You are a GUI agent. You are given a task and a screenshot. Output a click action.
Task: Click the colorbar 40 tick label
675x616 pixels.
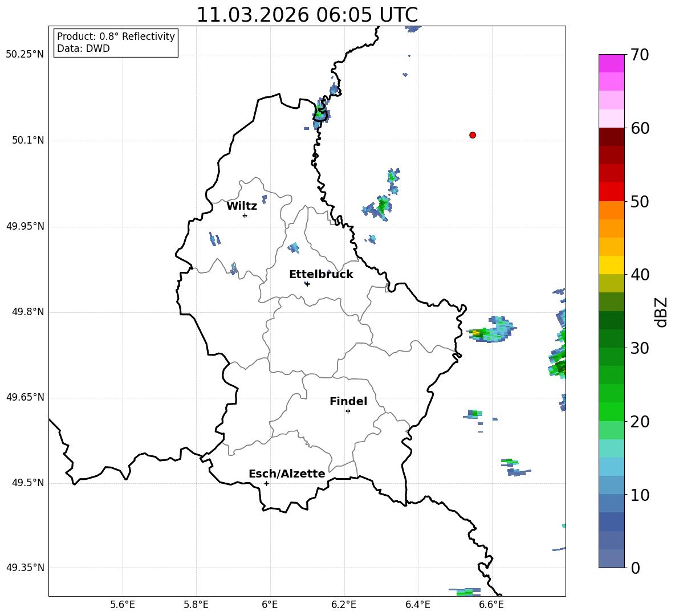(640, 275)
